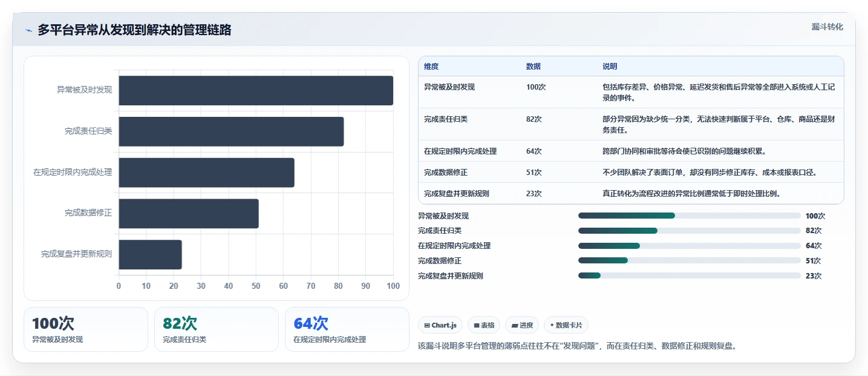Click progress list label 在规定时限内完成处理
868x376 pixels.
pyautogui.click(x=454, y=246)
